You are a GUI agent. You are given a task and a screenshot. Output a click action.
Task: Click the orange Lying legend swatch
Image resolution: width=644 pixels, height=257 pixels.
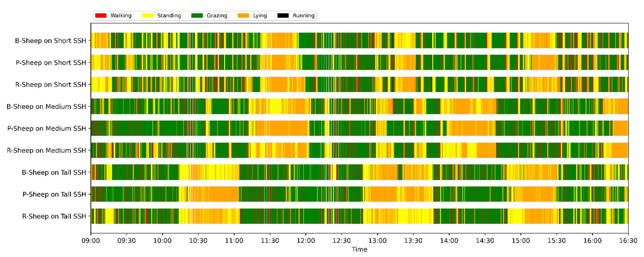pos(243,15)
